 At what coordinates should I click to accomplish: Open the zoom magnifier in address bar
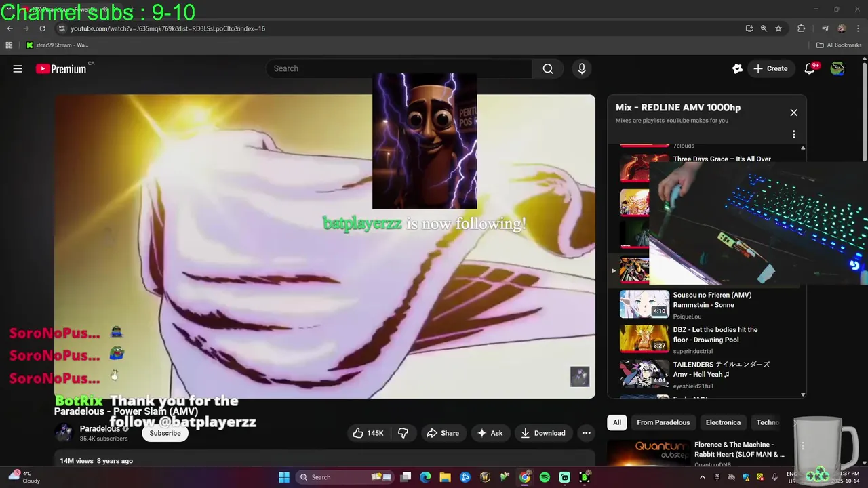764,28
